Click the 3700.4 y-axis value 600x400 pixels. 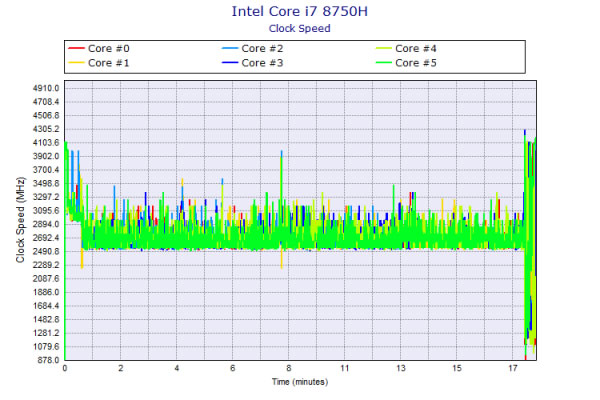click(x=46, y=170)
